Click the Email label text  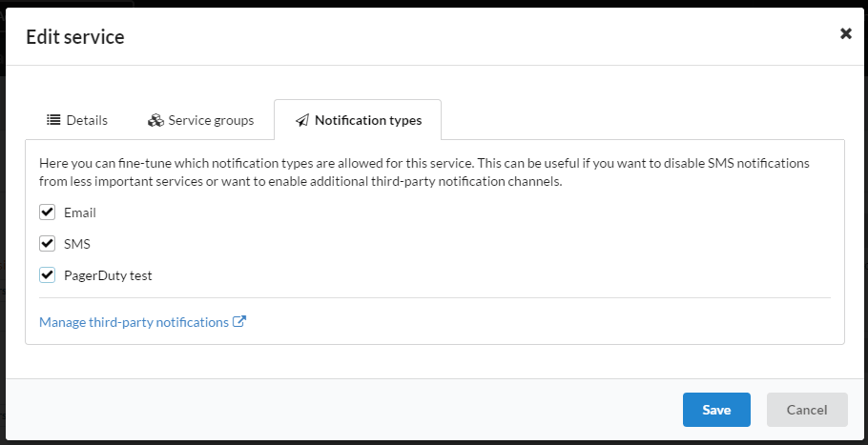80,212
